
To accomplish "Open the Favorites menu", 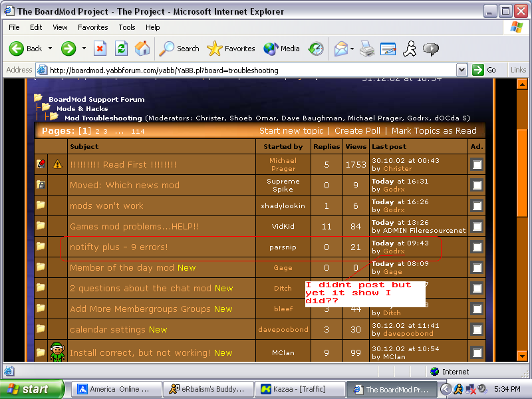I will click(93, 27).
